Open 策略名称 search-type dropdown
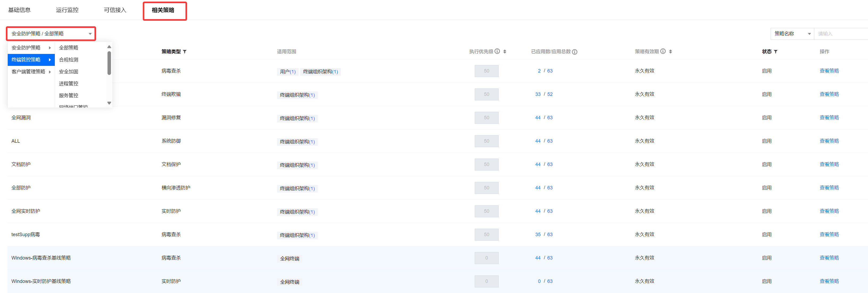This screenshot has width=868, height=293. coord(792,34)
